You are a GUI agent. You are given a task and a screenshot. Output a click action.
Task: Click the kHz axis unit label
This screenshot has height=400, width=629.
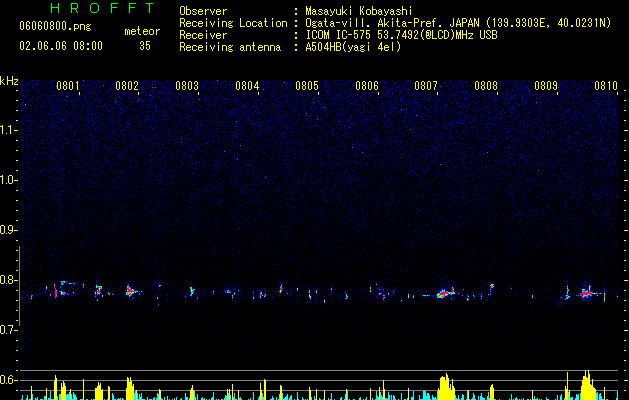9,81
